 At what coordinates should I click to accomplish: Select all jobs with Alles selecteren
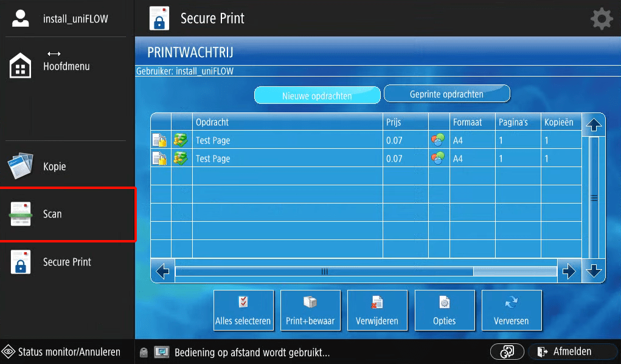point(243,311)
